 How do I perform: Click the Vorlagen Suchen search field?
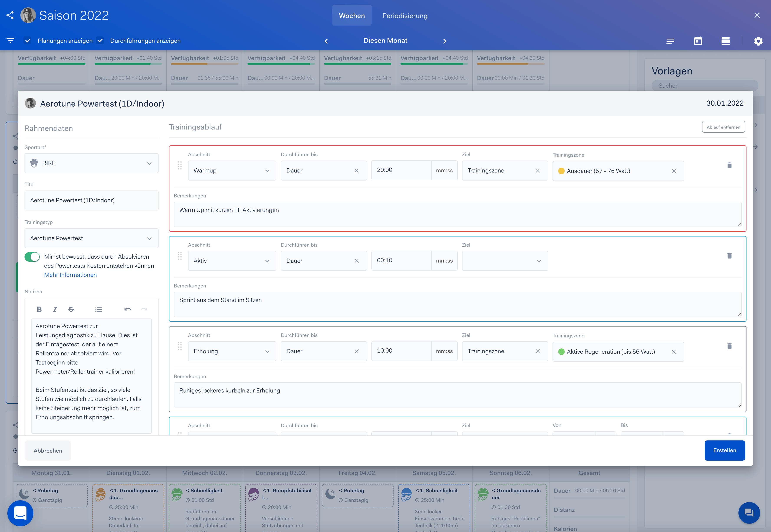click(x=705, y=86)
